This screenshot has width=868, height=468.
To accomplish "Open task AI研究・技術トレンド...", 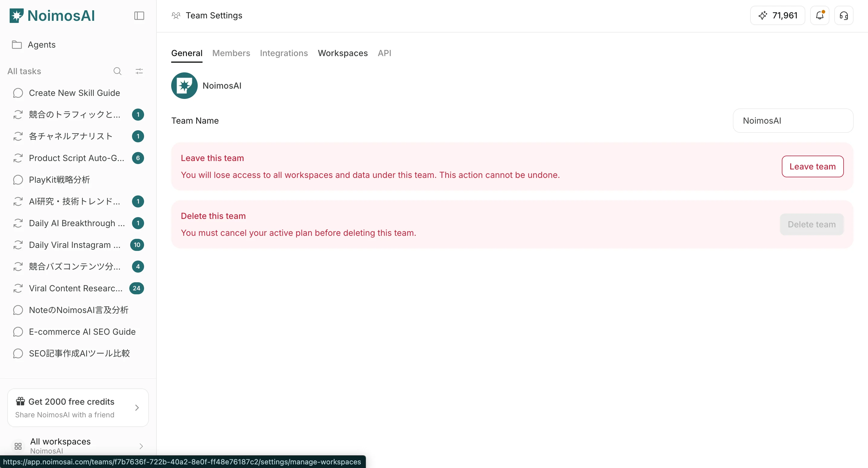I will [x=78, y=201].
